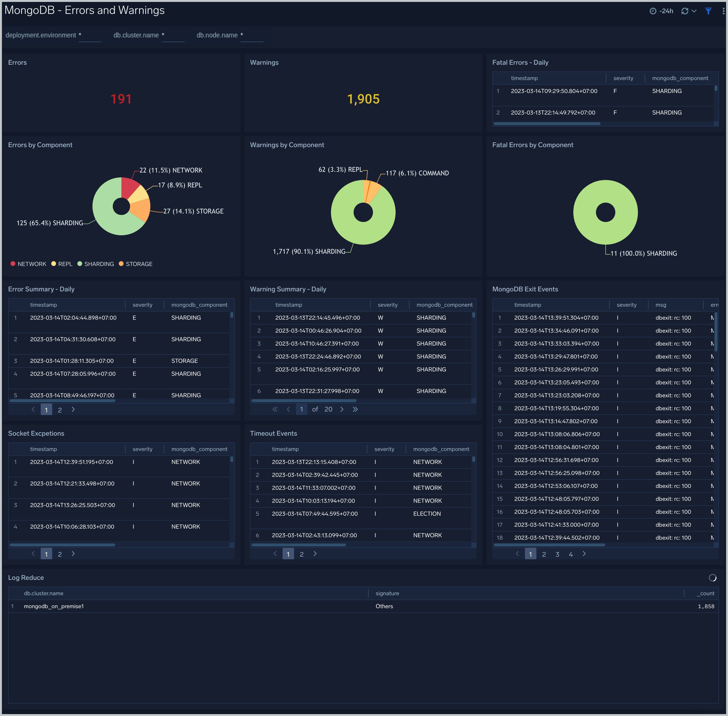Screen dimensions: 728x716
Task: Click the 191 Errors count value
Action: click(121, 99)
